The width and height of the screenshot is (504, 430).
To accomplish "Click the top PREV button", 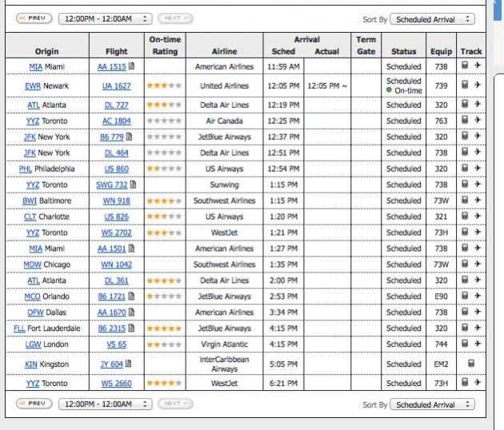I will coord(30,17).
